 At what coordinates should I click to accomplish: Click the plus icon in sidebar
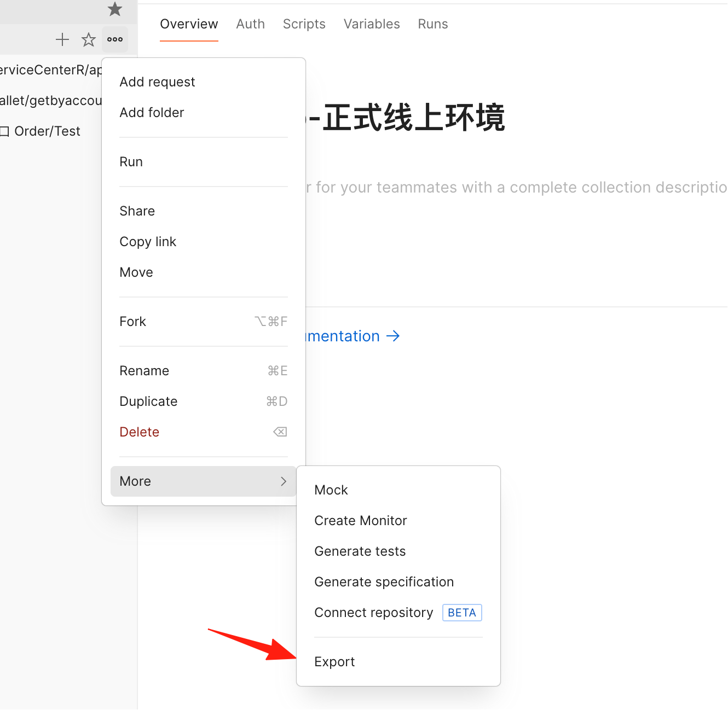point(62,39)
